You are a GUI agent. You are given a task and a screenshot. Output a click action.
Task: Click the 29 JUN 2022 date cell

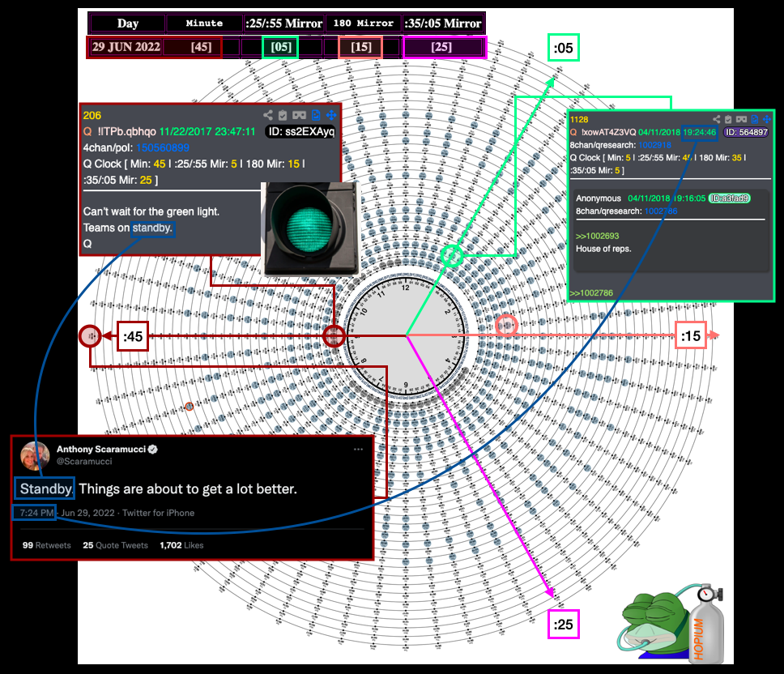(x=126, y=47)
